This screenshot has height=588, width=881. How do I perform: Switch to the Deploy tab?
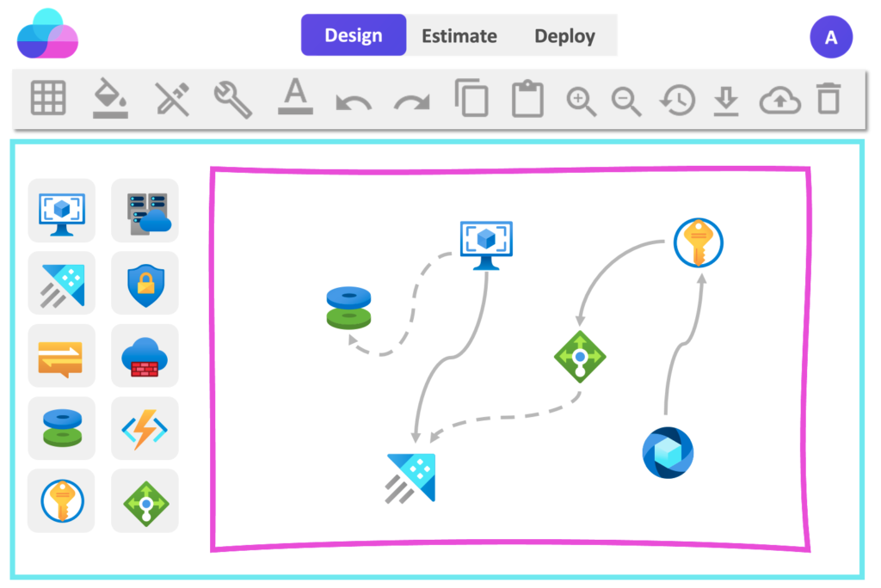click(564, 36)
